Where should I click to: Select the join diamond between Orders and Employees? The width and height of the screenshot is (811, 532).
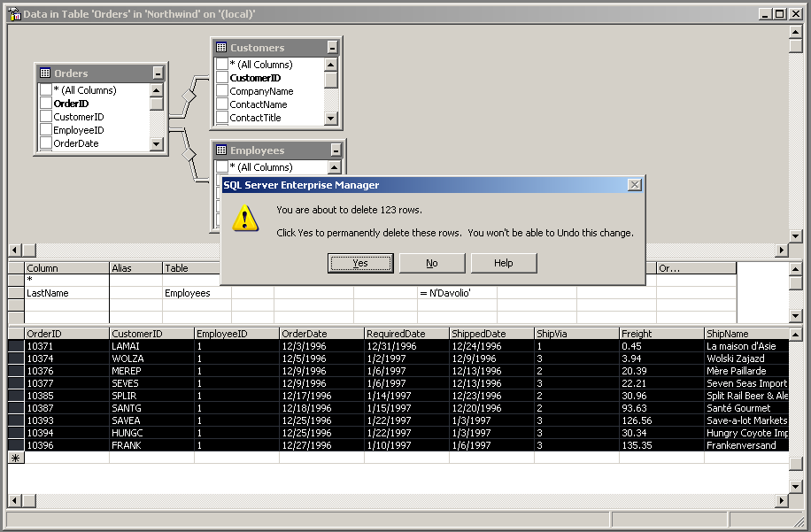[189, 154]
